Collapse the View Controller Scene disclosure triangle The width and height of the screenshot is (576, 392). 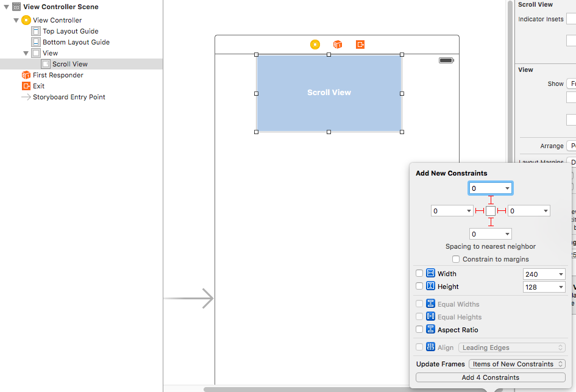click(6, 7)
